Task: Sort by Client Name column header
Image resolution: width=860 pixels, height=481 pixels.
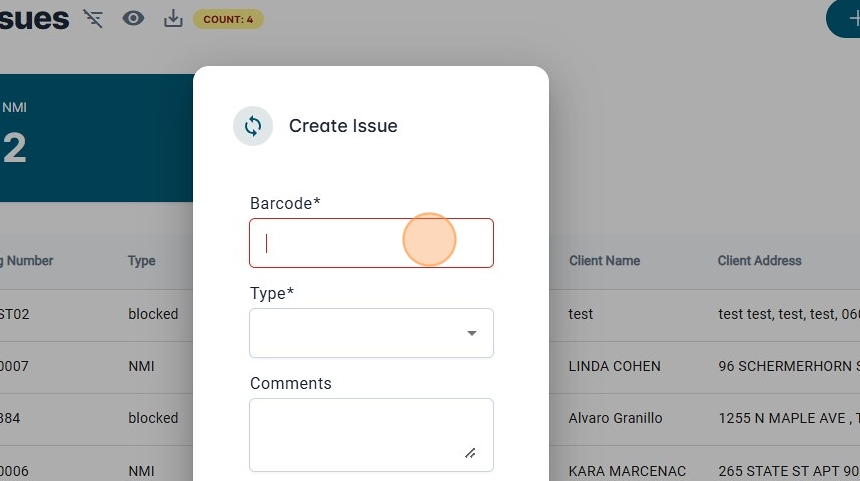Action: coord(604,261)
